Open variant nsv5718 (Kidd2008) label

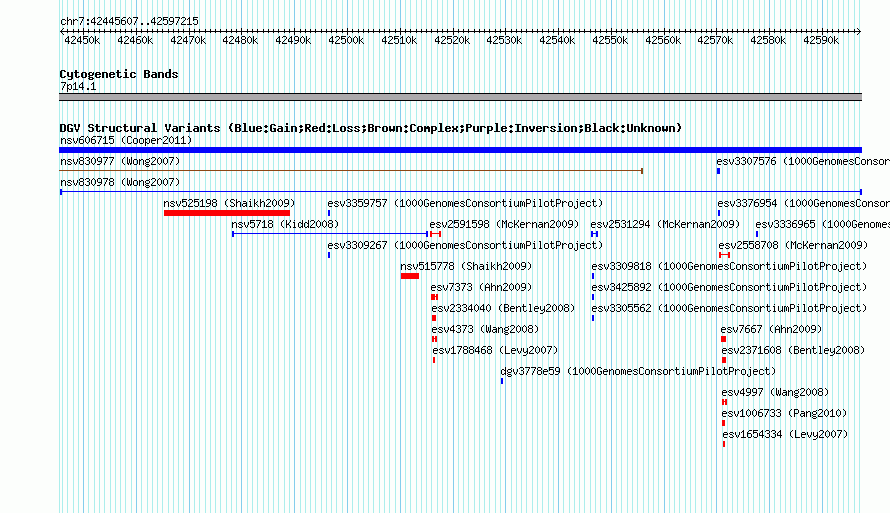pyautogui.click(x=286, y=224)
